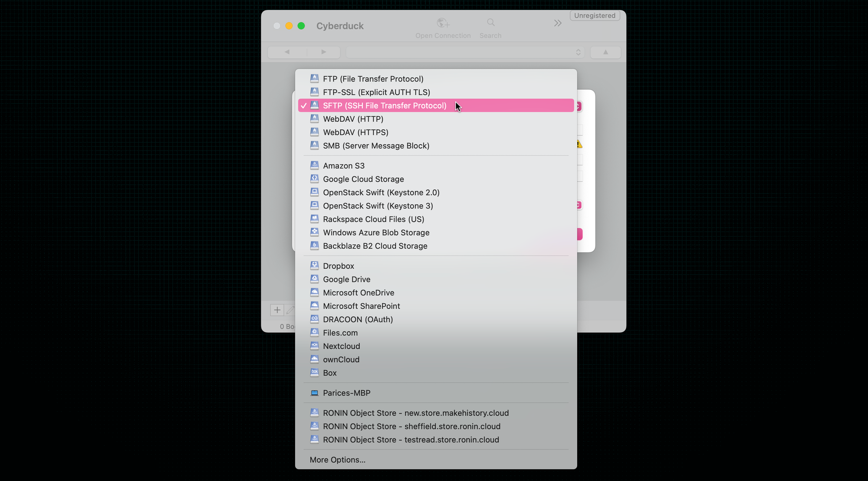This screenshot has height=481, width=868.
Task: Click the Google Drive protocol icon
Action: click(315, 279)
